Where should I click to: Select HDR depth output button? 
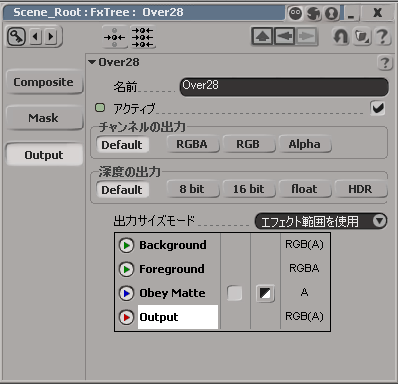tap(360, 189)
